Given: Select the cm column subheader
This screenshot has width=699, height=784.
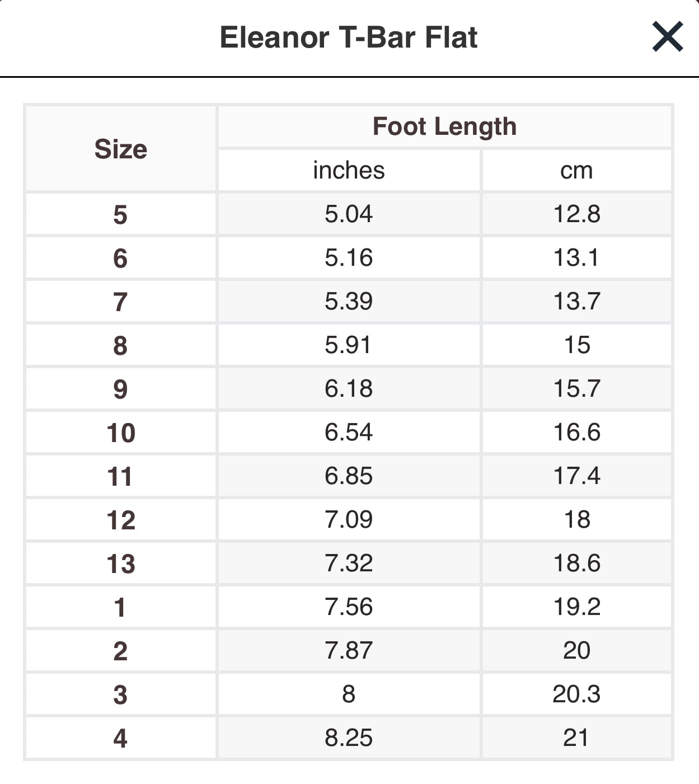Looking at the screenshot, I should tap(576, 170).
